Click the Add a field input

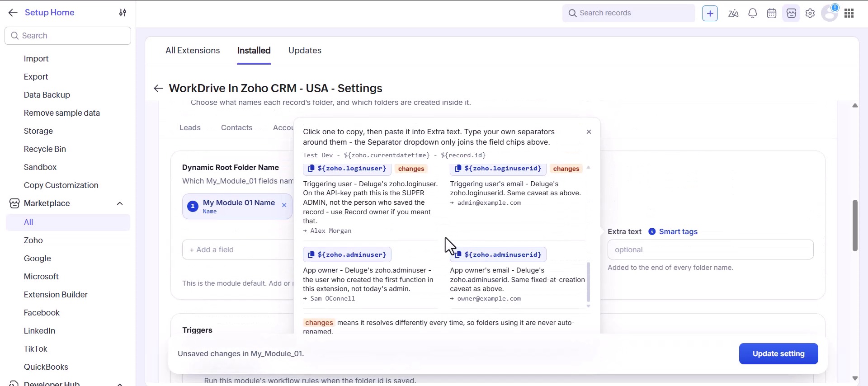pos(238,249)
